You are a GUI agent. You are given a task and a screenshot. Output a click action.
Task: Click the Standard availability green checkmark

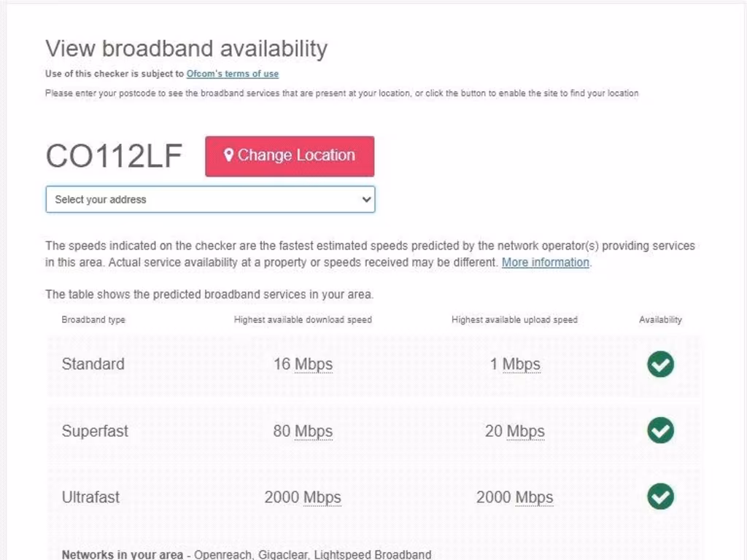coord(660,364)
